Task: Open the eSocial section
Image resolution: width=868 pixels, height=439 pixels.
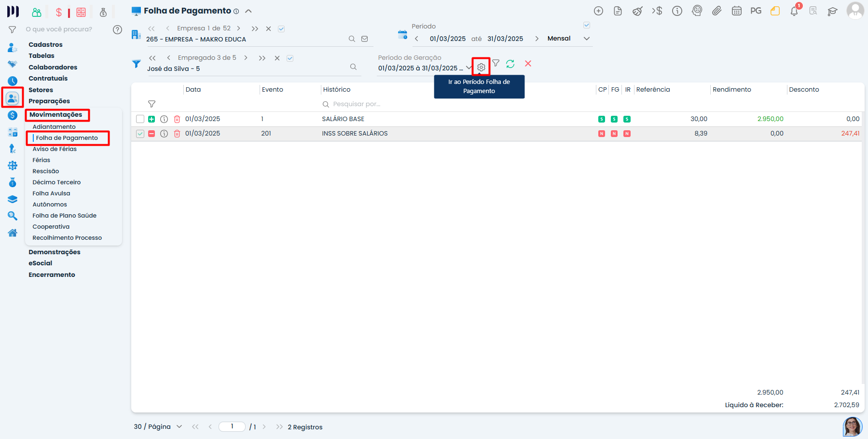Action: pos(41,263)
